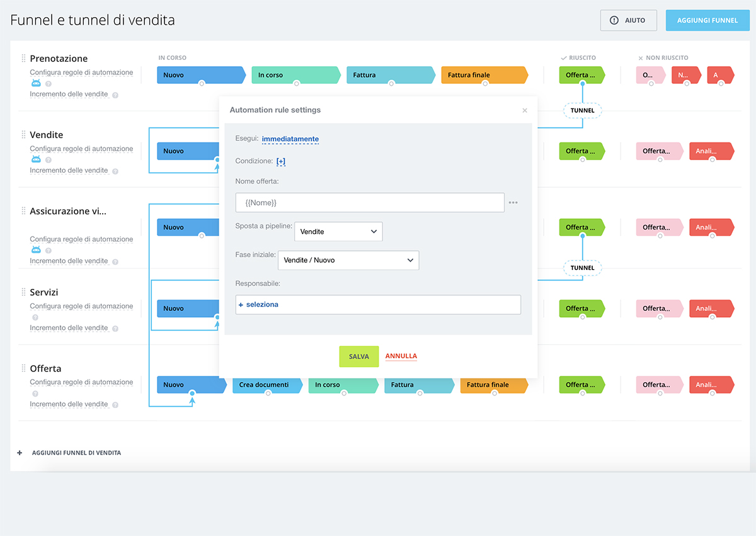Add a condition with the [+] link
Screen dimensions: 756x536
(281, 161)
